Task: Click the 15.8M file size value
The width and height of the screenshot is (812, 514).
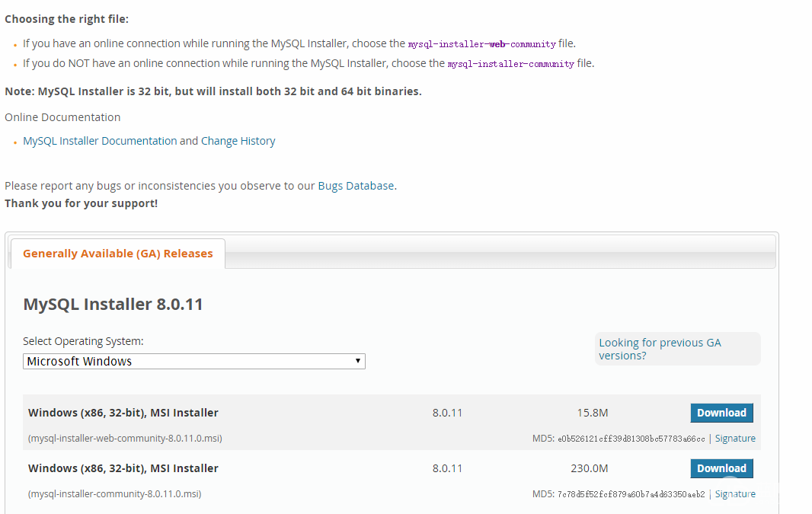Action: click(x=593, y=413)
